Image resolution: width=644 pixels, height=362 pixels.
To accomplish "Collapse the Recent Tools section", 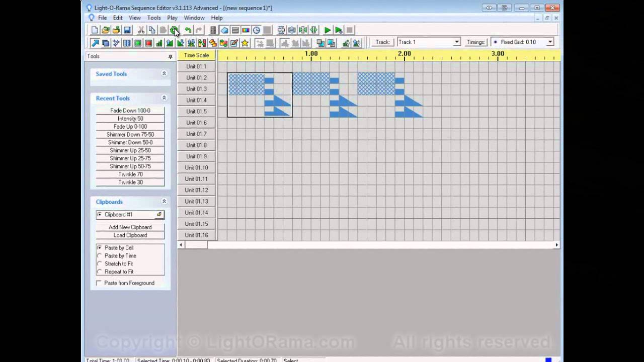I will tap(164, 99).
